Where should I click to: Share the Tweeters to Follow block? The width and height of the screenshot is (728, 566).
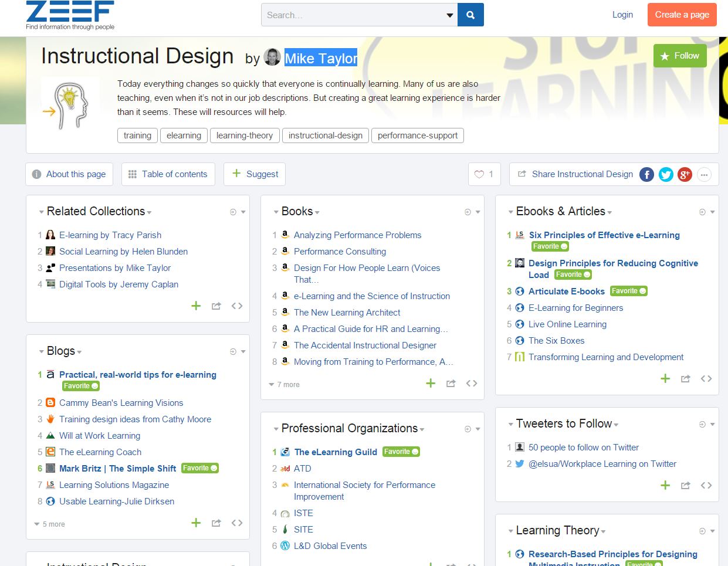[686, 486]
